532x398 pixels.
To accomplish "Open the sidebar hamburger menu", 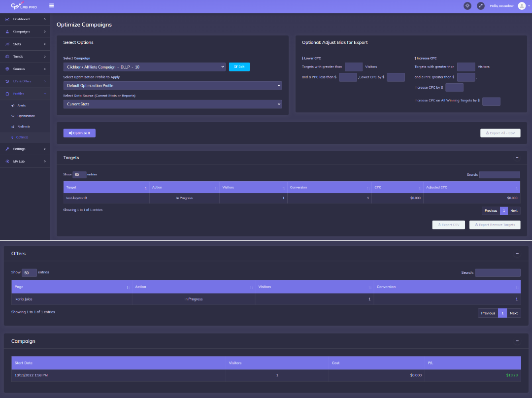I will (x=51, y=6).
